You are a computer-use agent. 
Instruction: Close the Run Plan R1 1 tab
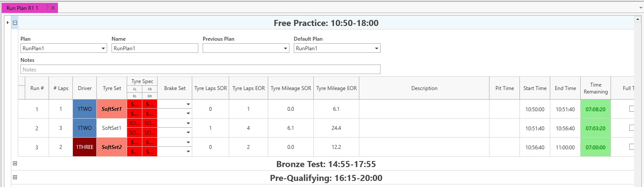tap(53, 8)
